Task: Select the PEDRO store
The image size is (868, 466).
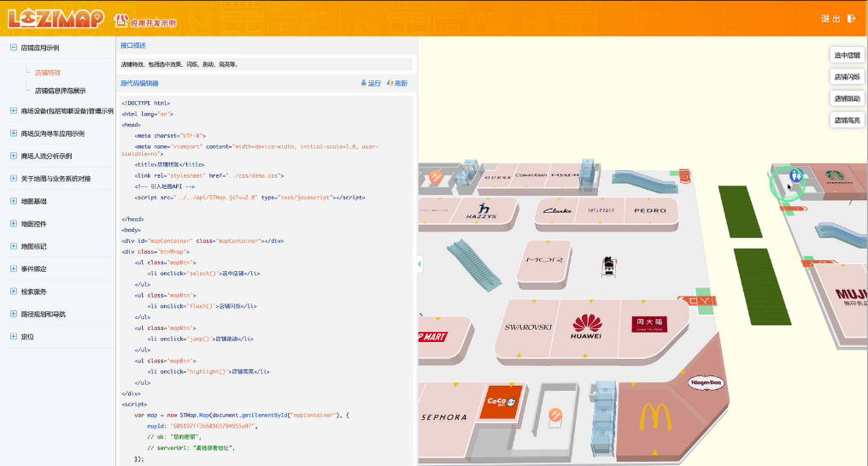Action: (x=650, y=210)
